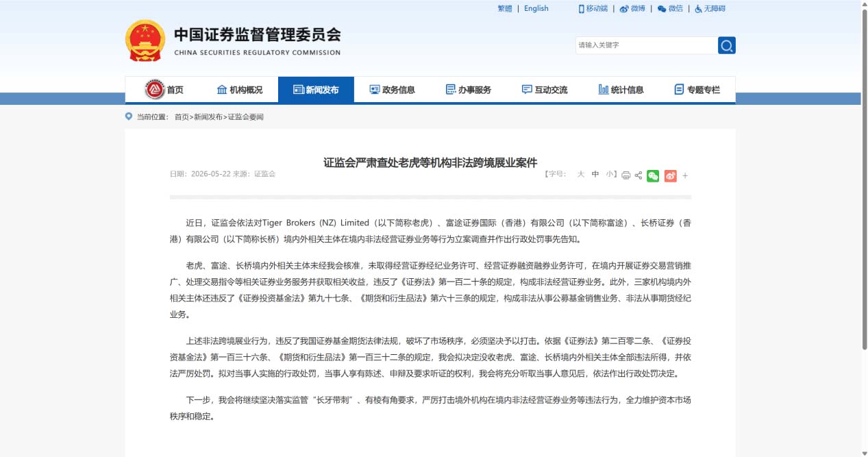The width and height of the screenshot is (868, 457).
Task: Click 首页 in the breadcrumb path
Action: click(182, 117)
